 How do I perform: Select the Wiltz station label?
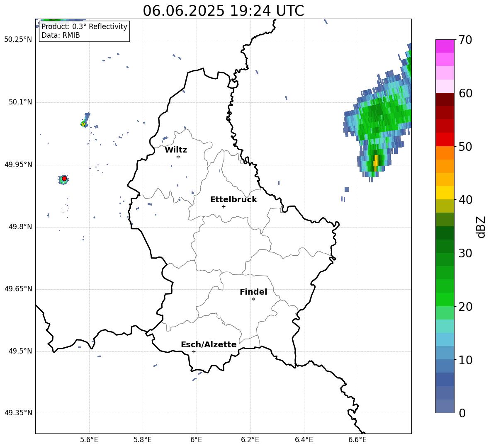click(x=176, y=150)
